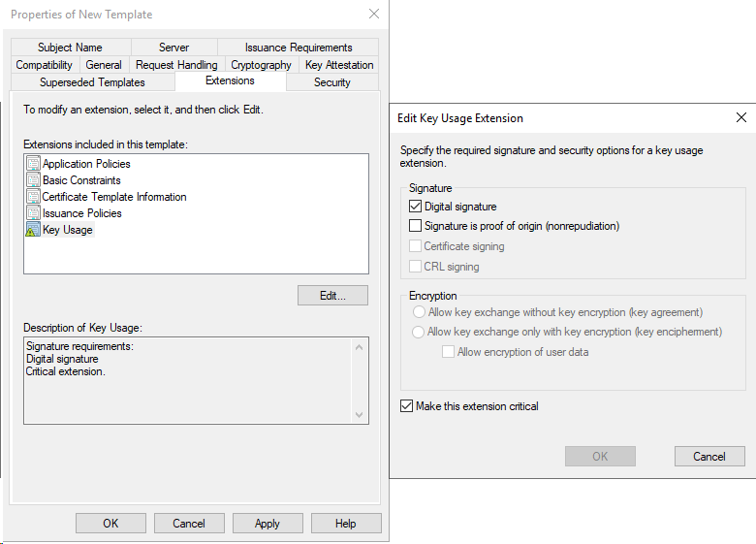Click the Edit... button

(332, 295)
